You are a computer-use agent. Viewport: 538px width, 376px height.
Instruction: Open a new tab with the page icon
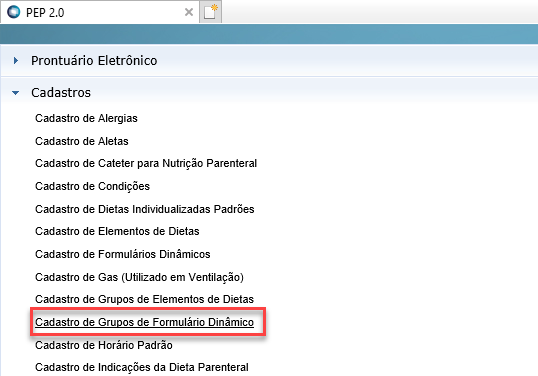211,12
